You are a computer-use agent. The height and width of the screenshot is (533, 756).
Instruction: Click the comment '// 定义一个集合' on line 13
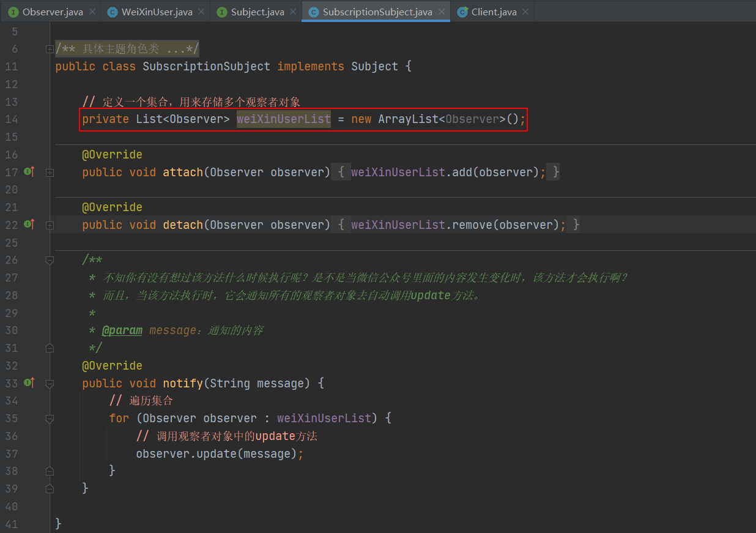(x=127, y=102)
